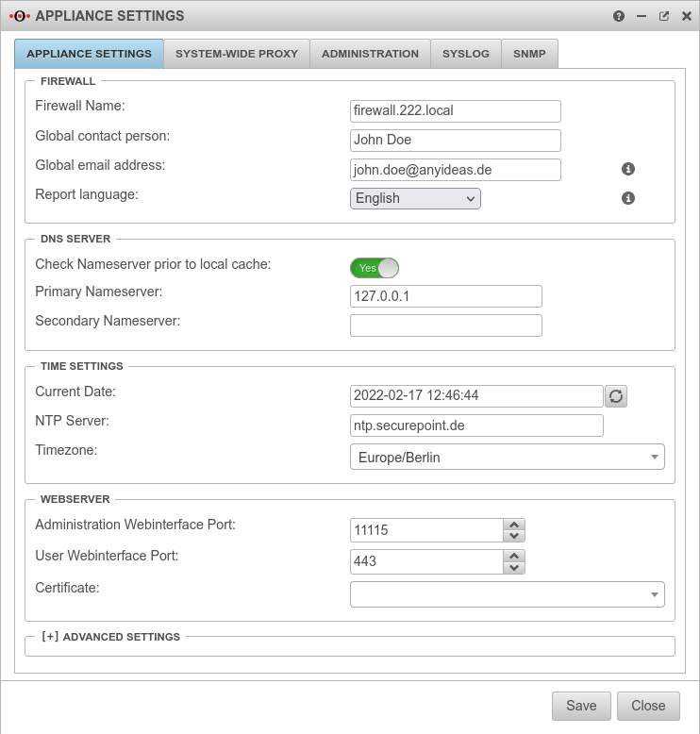
Task: Click the Securepoint logo in title bar
Action: (x=18, y=16)
